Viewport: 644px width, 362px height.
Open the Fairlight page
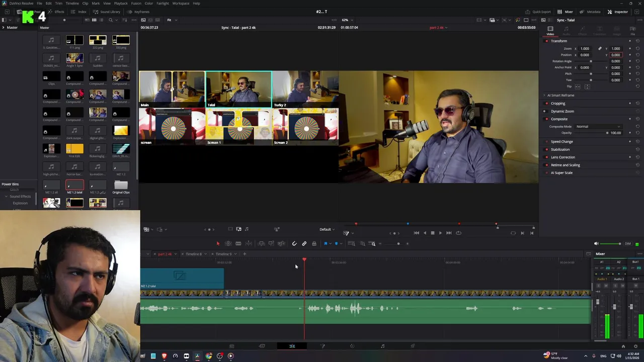pyautogui.click(x=382, y=346)
